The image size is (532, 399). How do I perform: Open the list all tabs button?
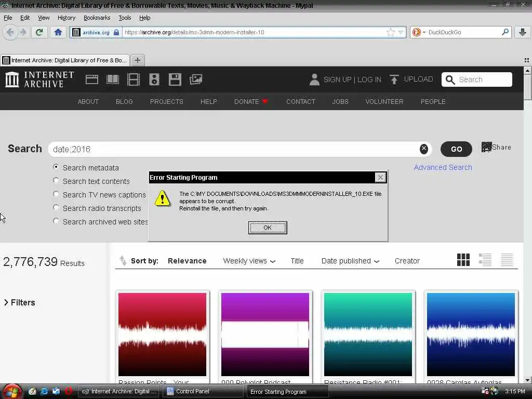point(527,60)
